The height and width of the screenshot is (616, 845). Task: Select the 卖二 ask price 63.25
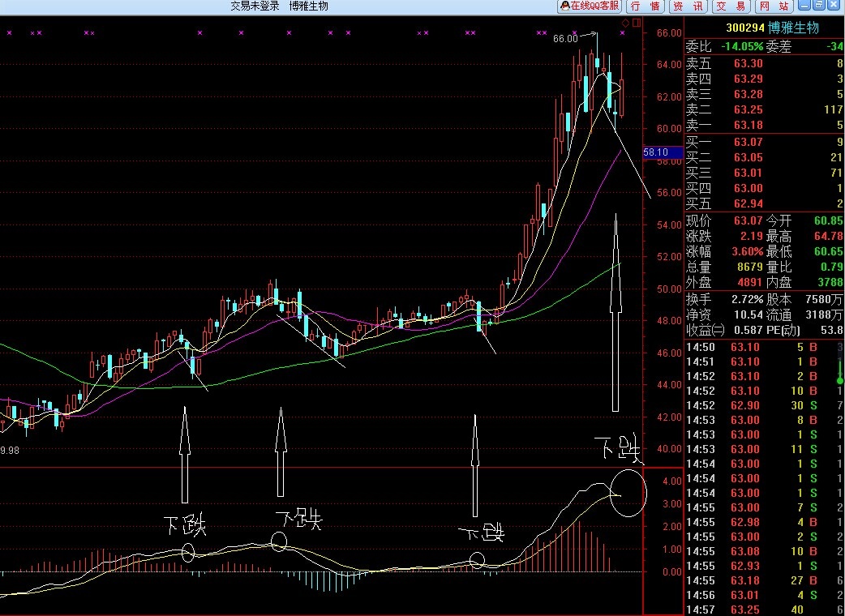(748, 110)
